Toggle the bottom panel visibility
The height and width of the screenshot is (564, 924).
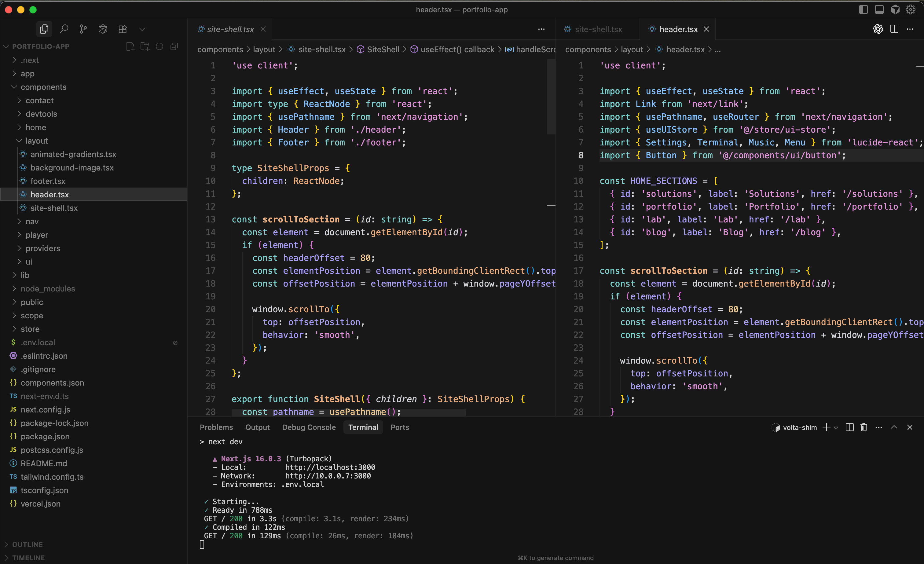(879, 9)
